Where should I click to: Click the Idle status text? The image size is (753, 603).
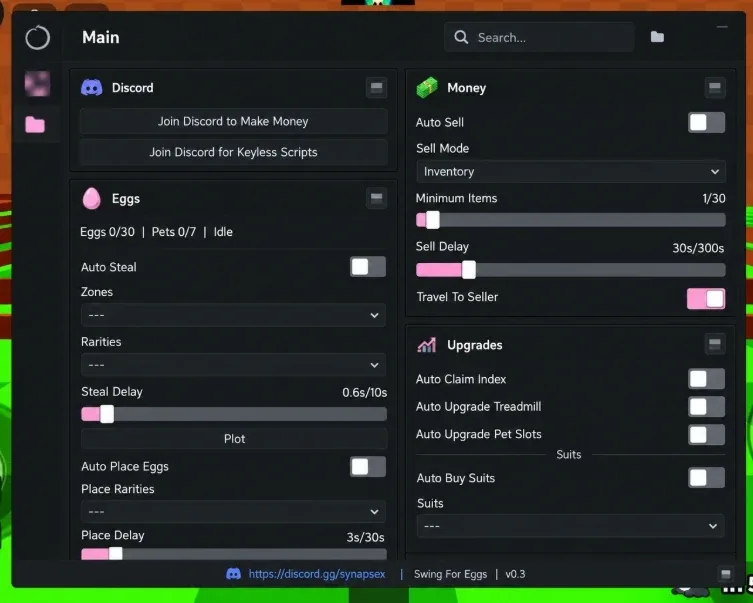(223, 232)
